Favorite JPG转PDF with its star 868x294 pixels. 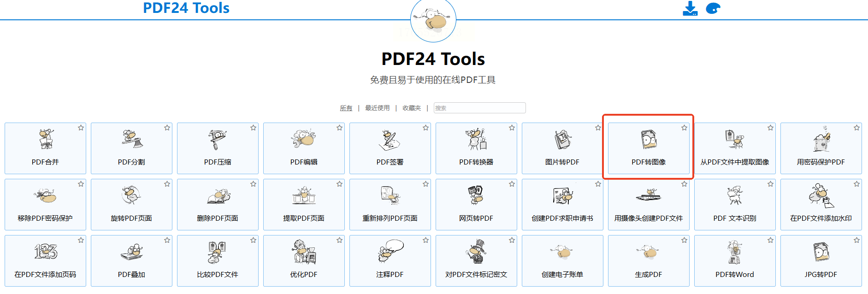pos(856,240)
